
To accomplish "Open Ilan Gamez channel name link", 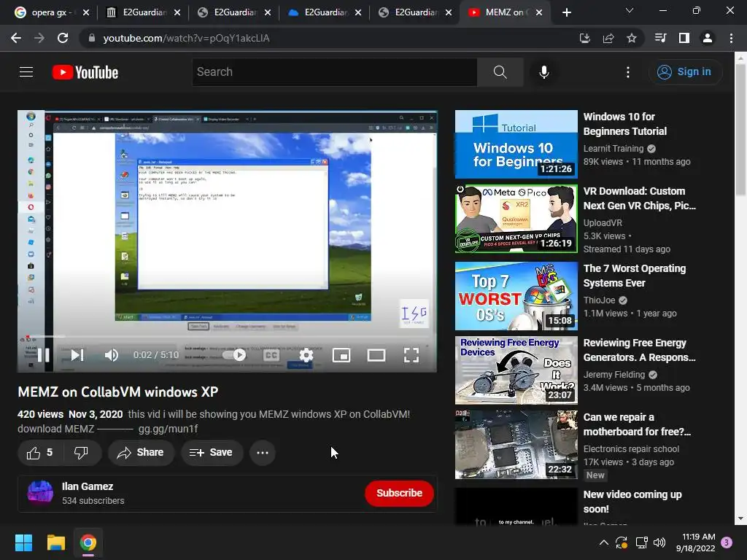I will pyautogui.click(x=88, y=486).
